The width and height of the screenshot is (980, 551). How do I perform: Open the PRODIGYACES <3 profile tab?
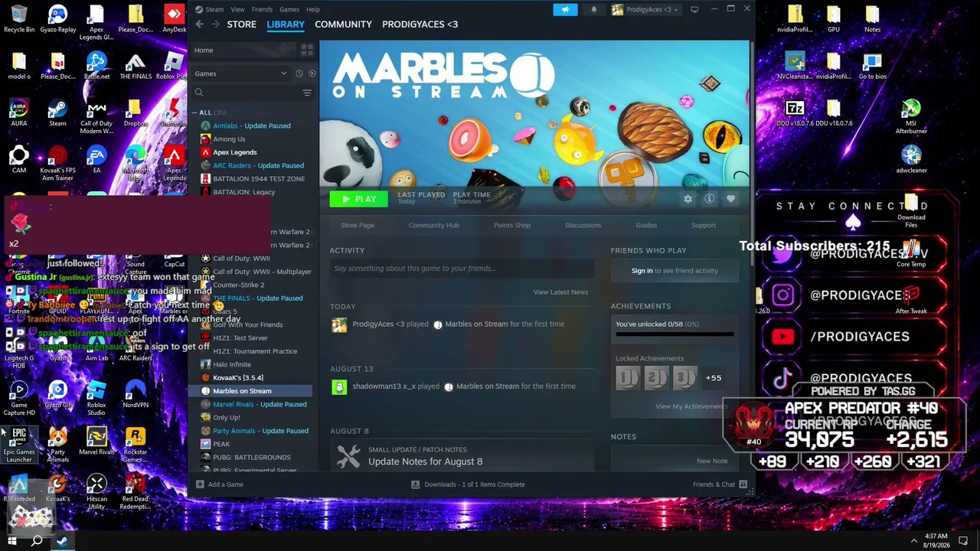pyautogui.click(x=420, y=24)
